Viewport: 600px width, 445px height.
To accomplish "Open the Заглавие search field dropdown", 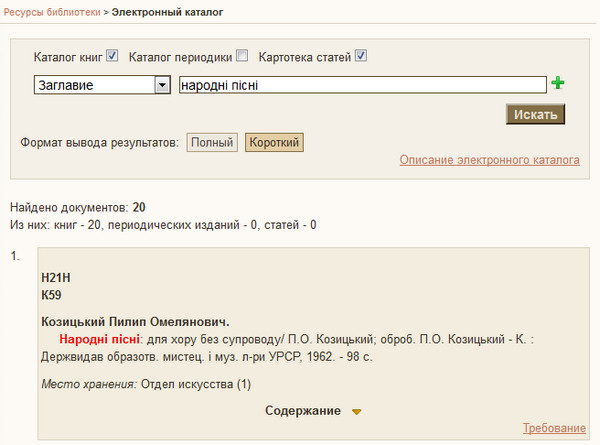I will 102,85.
